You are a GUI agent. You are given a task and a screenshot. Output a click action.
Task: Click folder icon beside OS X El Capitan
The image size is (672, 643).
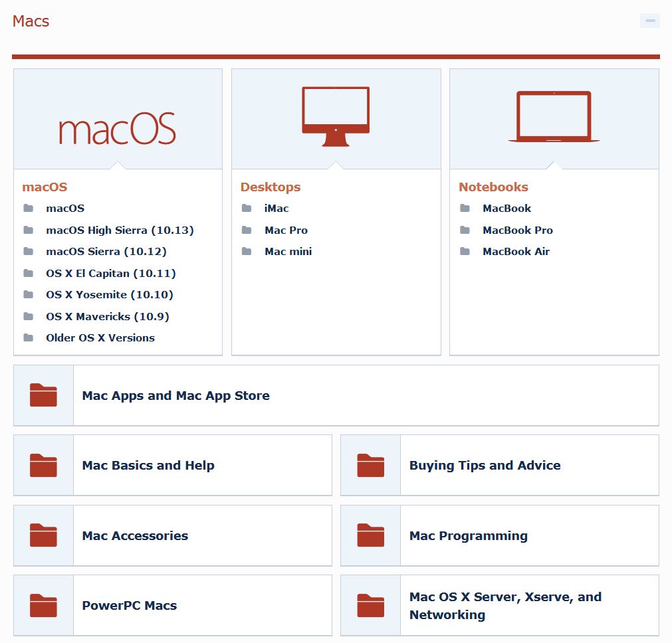(29, 273)
